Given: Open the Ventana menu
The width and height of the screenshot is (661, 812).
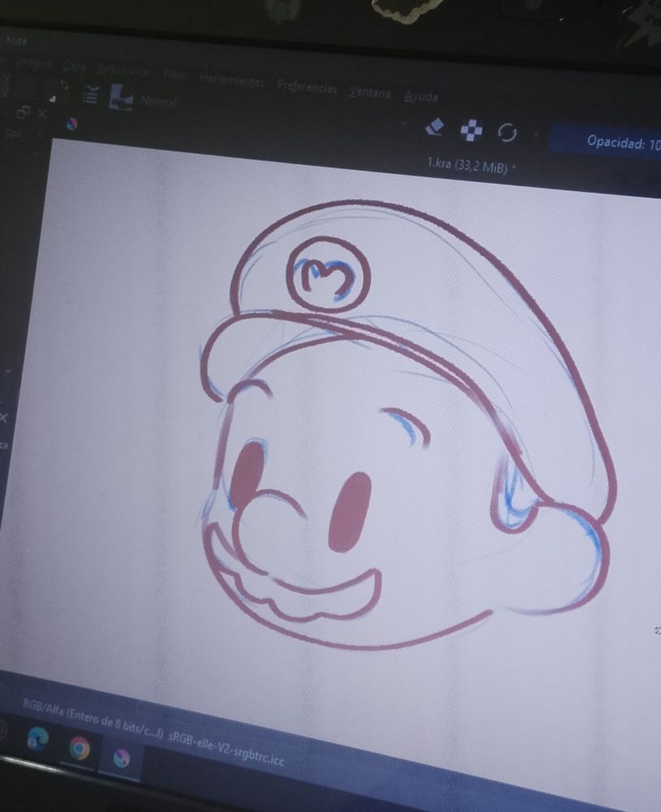Looking at the screenshot, I should (x=369, y=93).
